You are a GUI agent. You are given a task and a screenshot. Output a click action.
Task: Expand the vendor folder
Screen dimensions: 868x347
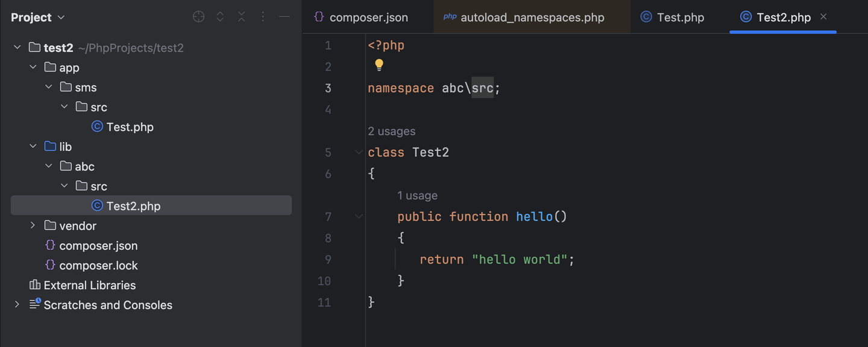pyautogui.click(x=33, y=225)
